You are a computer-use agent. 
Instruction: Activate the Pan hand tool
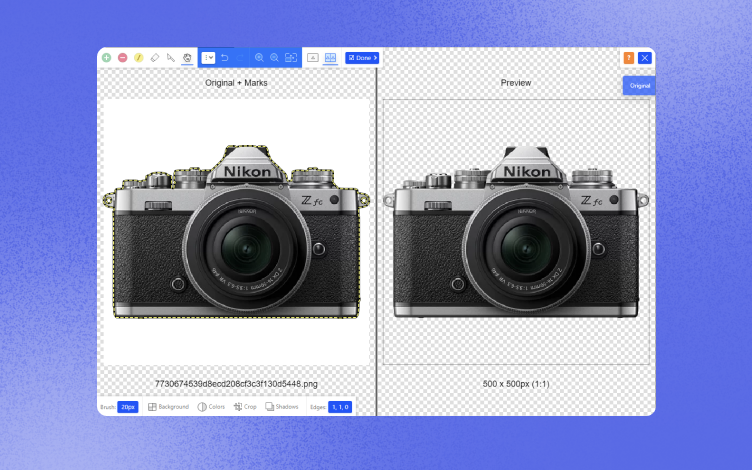tap(187, 58)
